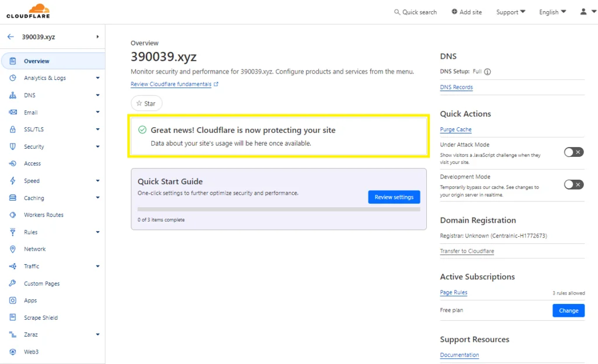Expand the DNS submenu arrow
Screen dimensions: 598x364
[x=98, y=95]
